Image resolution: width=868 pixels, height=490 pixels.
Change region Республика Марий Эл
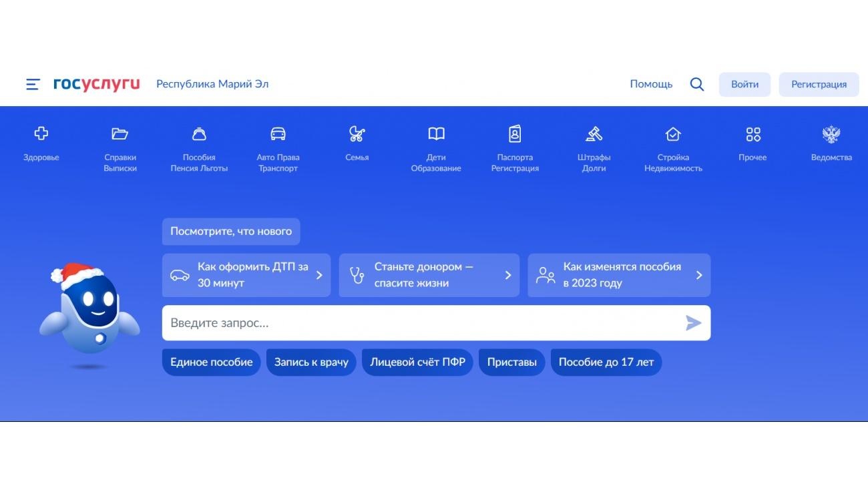pos(212,84)
